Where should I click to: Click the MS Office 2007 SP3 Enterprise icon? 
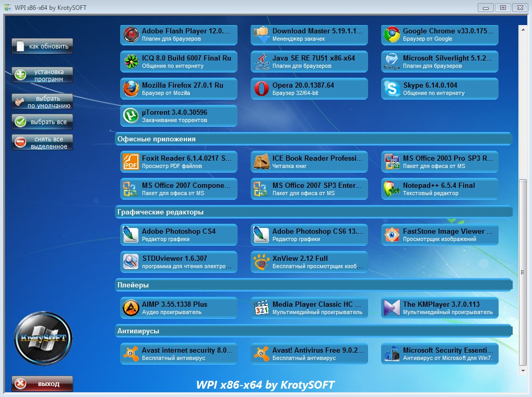point(261,189)
